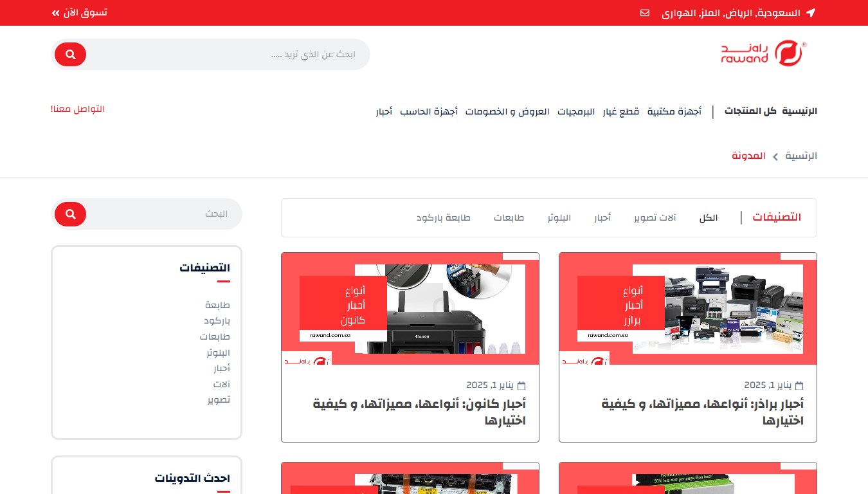Click the التواصل معنا link

tap(78, 109)
